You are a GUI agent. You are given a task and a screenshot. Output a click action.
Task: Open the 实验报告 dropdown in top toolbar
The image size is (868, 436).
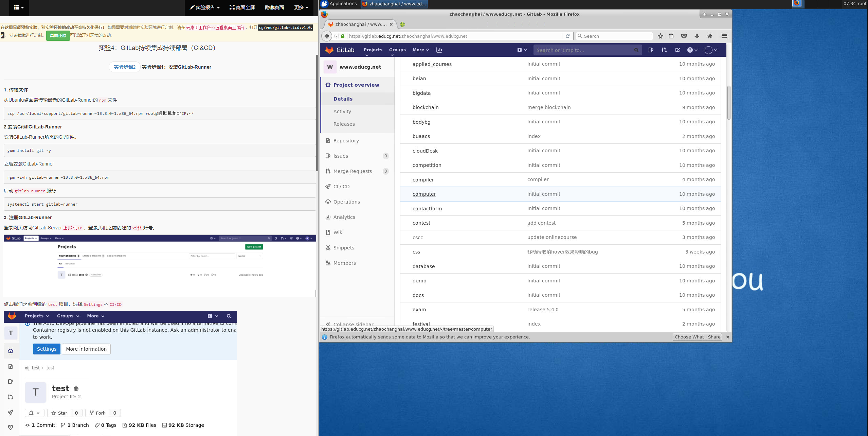point(204,7)
